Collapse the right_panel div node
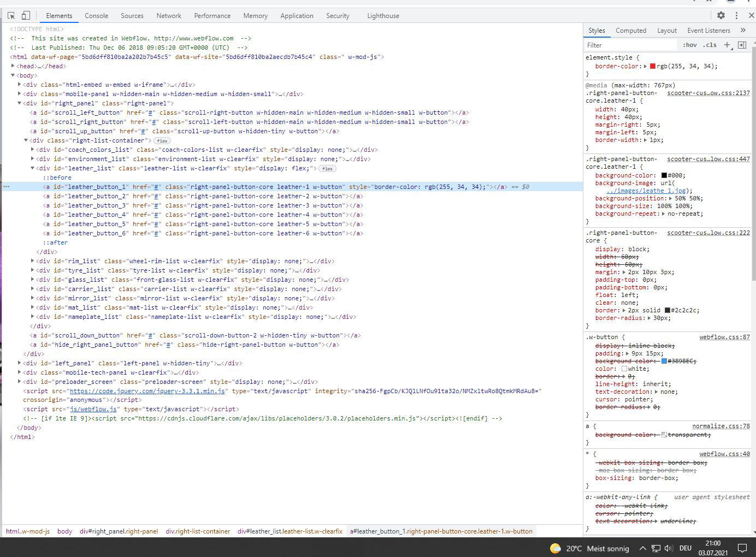The height and width of the screenshot is (557, 756). (x=19, y=103)
